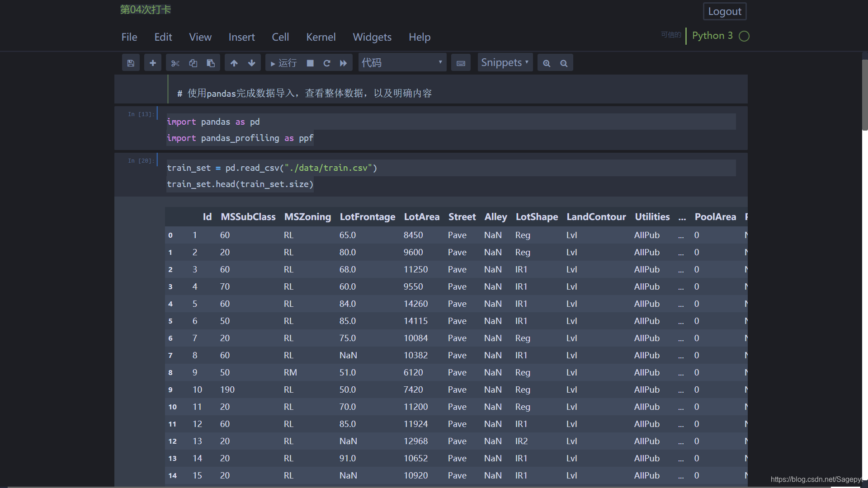
Task: Click into the read_csv code cell
Action: pos(451,176)
